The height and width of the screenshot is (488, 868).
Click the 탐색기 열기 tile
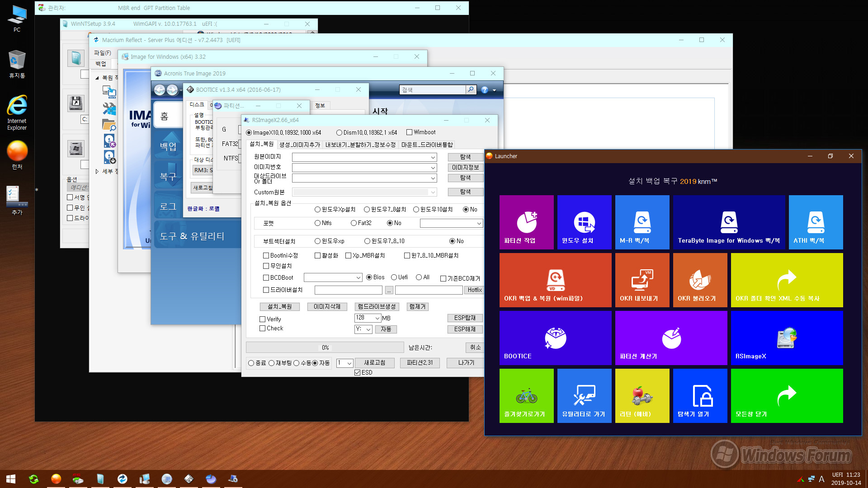tap(700, 395)
